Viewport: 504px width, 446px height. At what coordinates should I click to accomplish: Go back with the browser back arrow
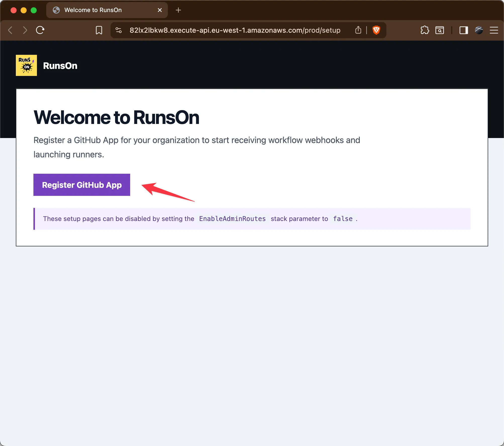click(x=10, y=30)
